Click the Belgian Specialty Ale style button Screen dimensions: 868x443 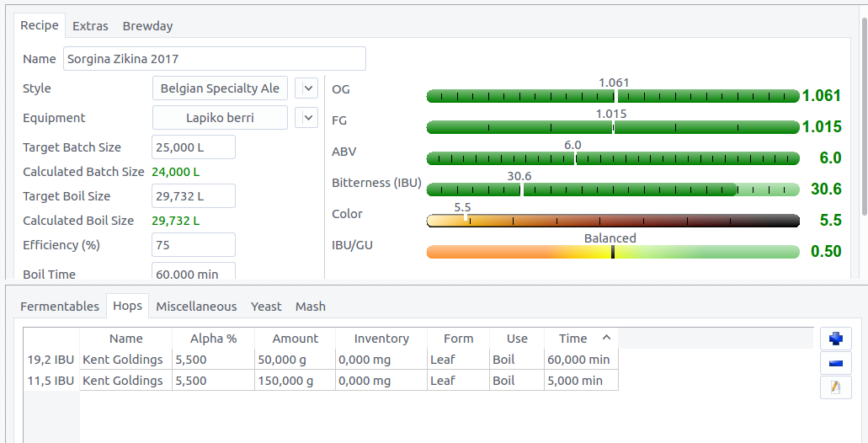[220, 88]
